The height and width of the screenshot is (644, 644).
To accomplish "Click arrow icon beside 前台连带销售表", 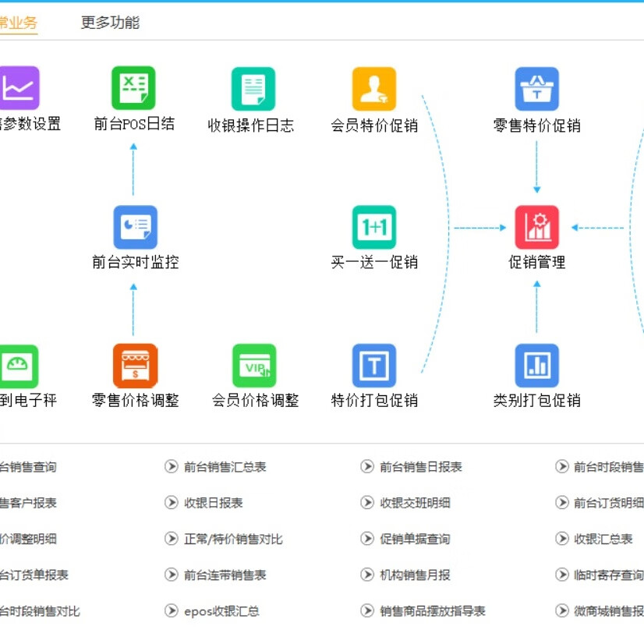I will pyautogui.click(x=172, y=575).
